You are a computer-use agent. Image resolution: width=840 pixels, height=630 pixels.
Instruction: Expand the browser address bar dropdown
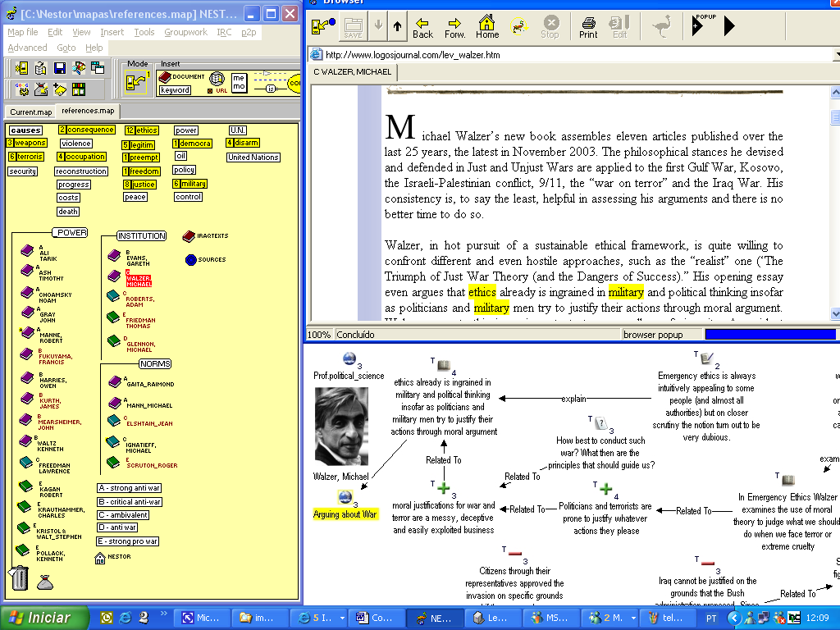point(837,55)
